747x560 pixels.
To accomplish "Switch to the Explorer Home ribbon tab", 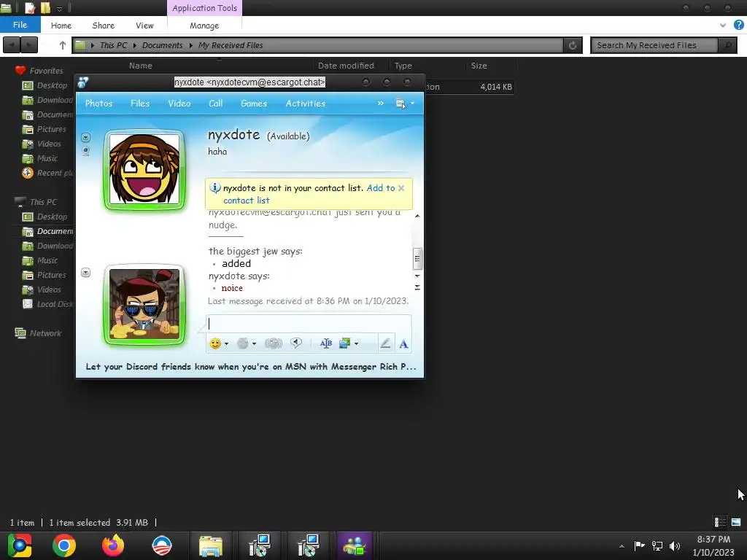I will [61, 26].
